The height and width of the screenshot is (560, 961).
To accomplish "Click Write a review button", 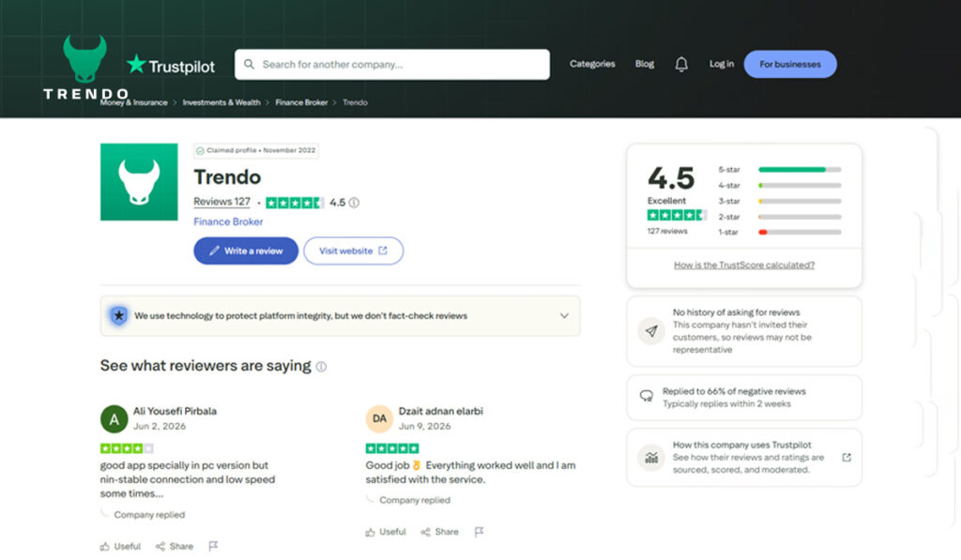I will 246,250.
